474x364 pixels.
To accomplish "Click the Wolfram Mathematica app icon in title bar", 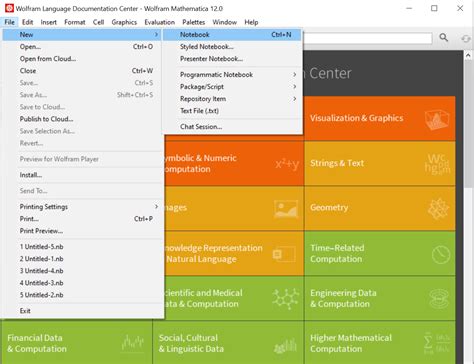I will tap(9, 8).
